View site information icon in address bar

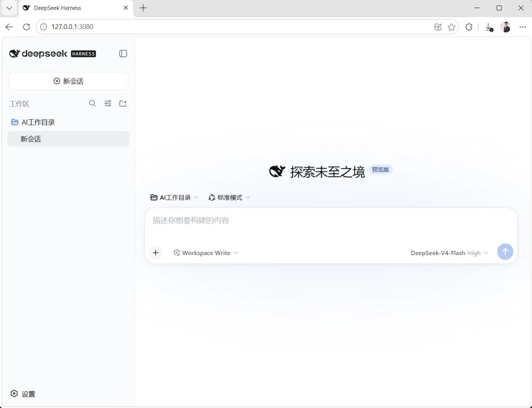pyautogui.click(x=43, y=27)
